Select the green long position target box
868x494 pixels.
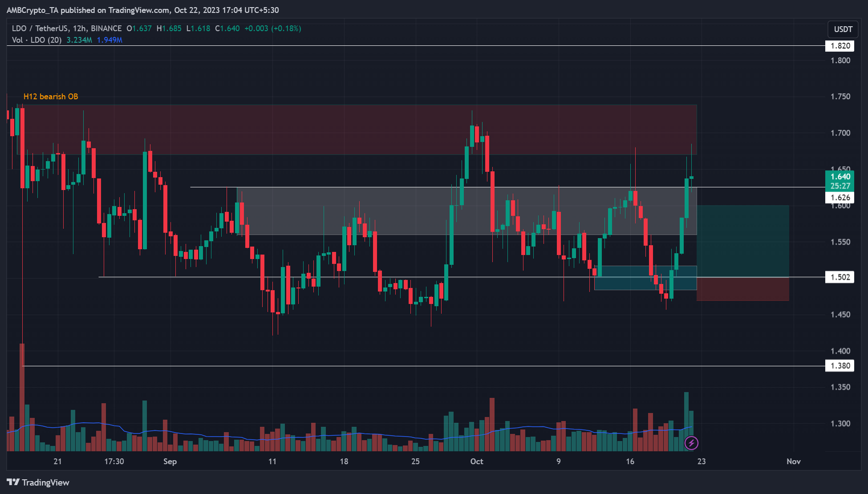pos(743,241)
